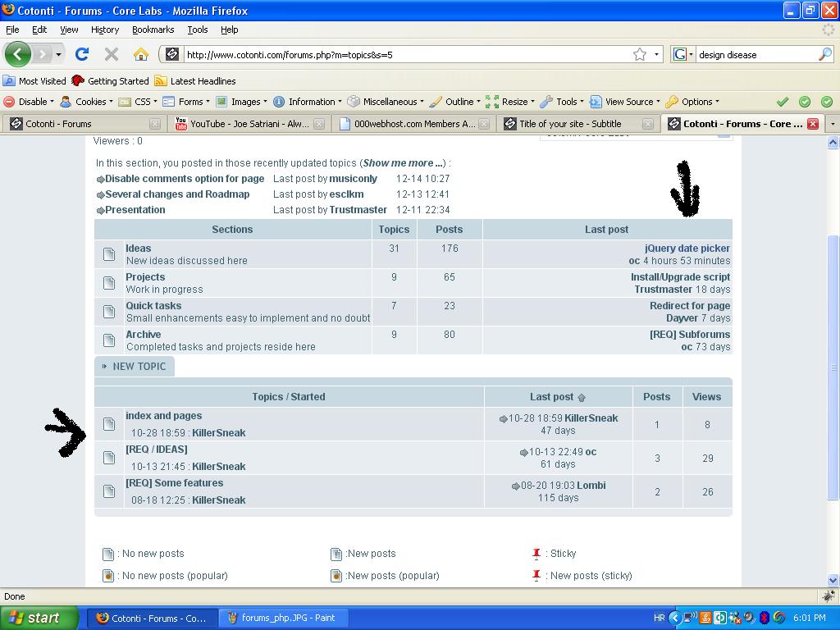The height and width of the screenshot is (630, 840).
Task: Bookmark page with star icon in URL bar
Action: click(640, 54)
